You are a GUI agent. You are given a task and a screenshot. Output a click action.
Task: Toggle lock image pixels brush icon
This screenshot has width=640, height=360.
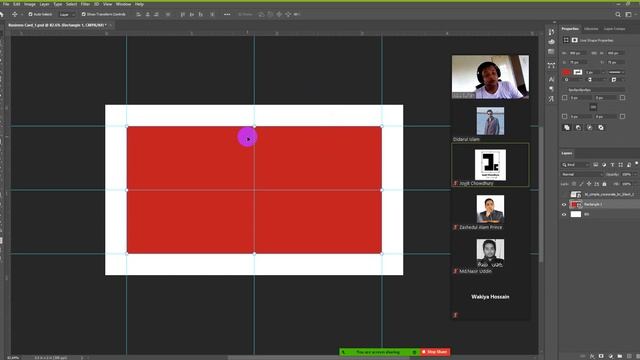[582, 184]
